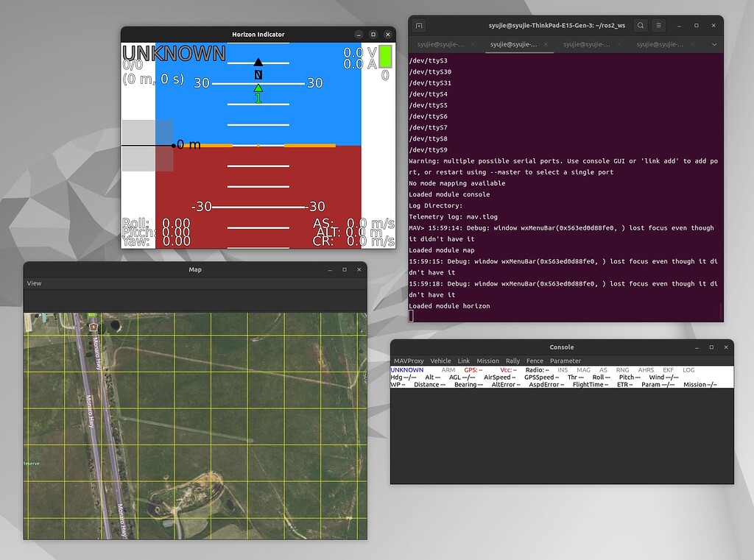Click the EKF status indicator in the Console
This screenshot has height=560, width=754.
click(x=667, y=370)
